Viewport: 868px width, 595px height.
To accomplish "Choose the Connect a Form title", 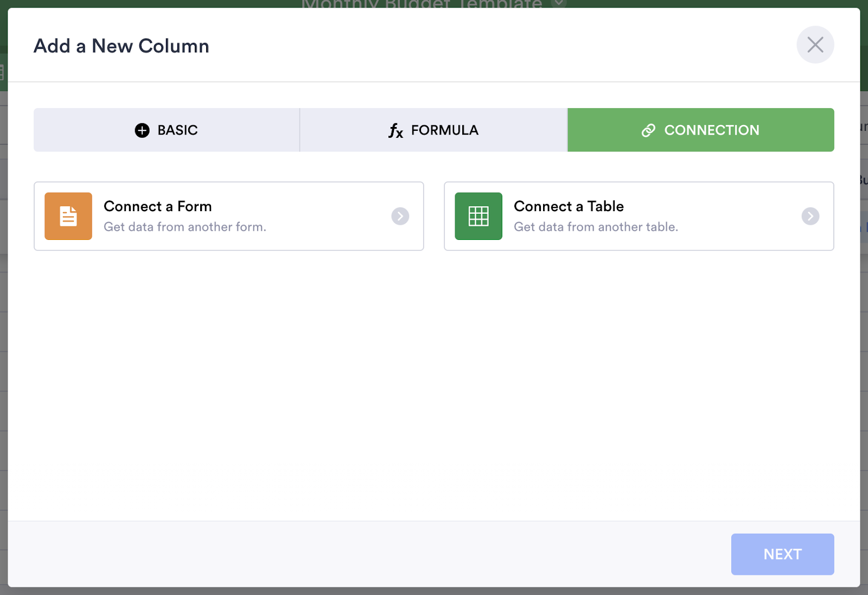I will pyautogui.click(x=158, y=206).
